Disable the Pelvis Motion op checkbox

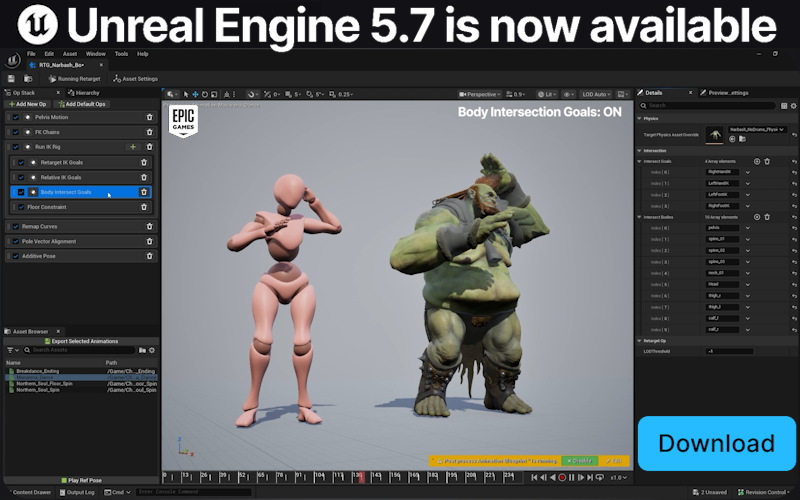pyautogui.click(x=15, y=117)
